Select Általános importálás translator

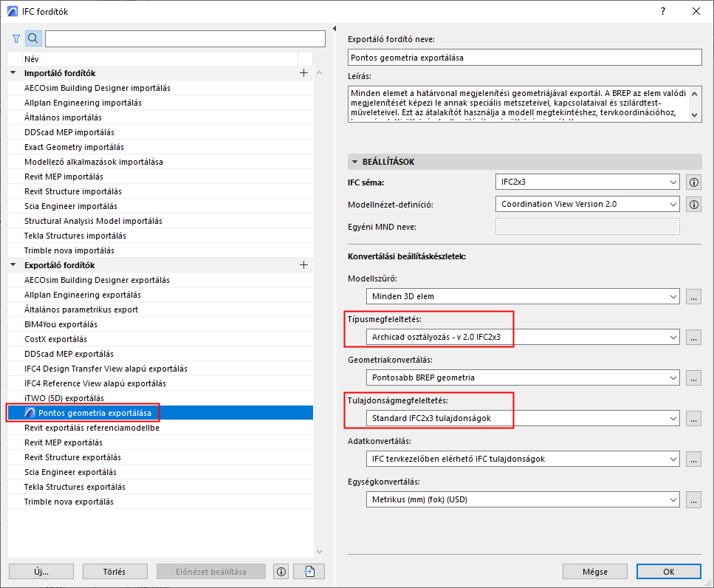click(161, 117)
